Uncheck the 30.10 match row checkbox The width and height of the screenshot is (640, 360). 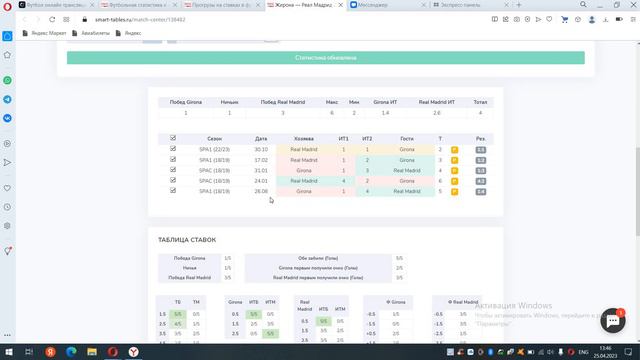point(173,149)
